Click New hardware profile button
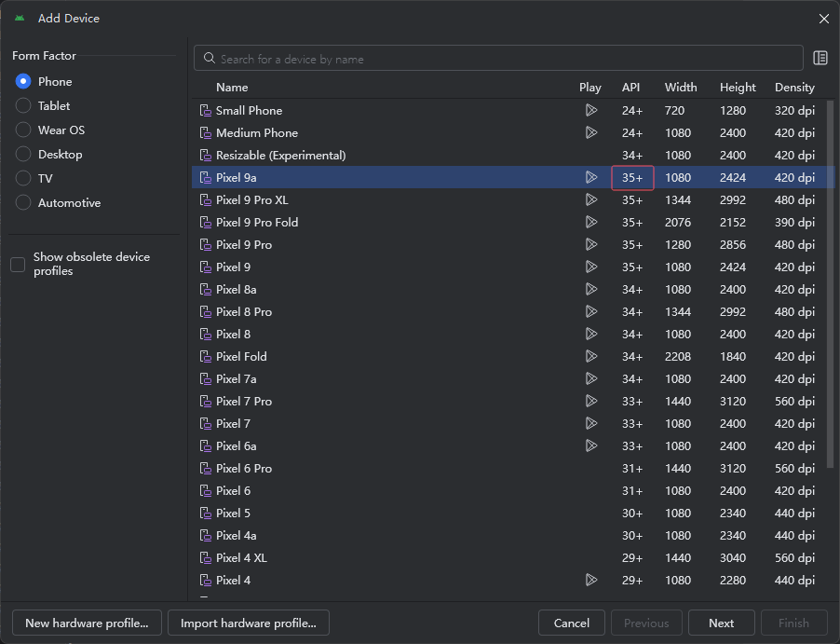The height and width of the screenshot is (644, 840). 87,623
